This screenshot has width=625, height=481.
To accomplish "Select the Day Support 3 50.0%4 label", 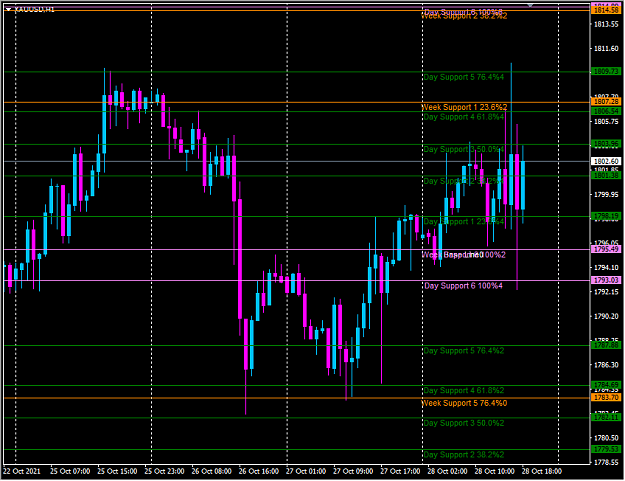I will (464, 149).
